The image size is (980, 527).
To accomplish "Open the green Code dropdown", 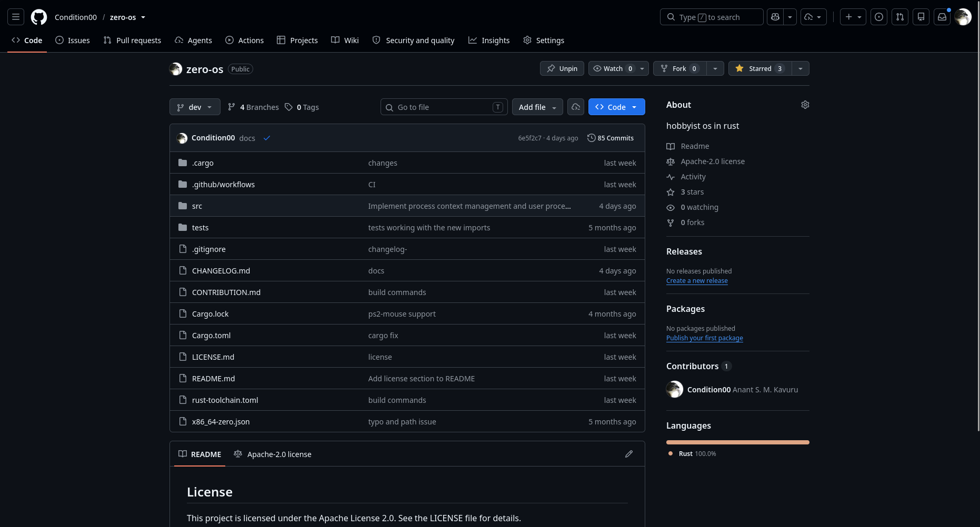I will click(x=616, y=107).
